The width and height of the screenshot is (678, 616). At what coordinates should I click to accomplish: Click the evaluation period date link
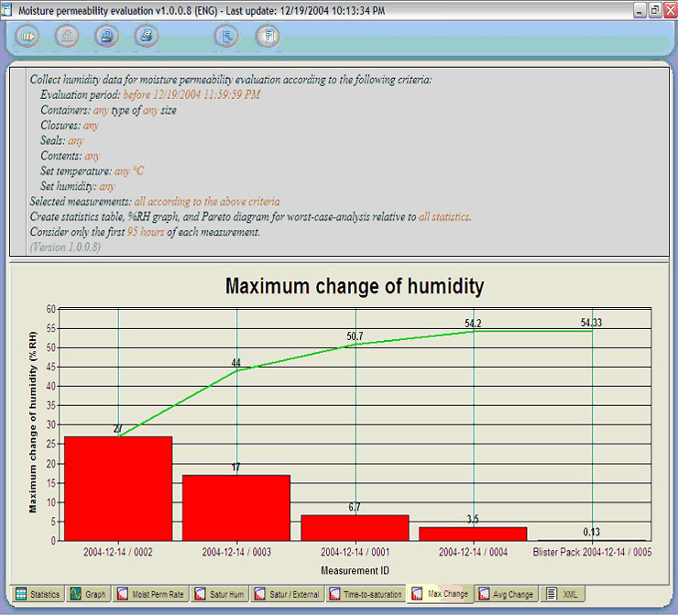click(x=191, y=94)
